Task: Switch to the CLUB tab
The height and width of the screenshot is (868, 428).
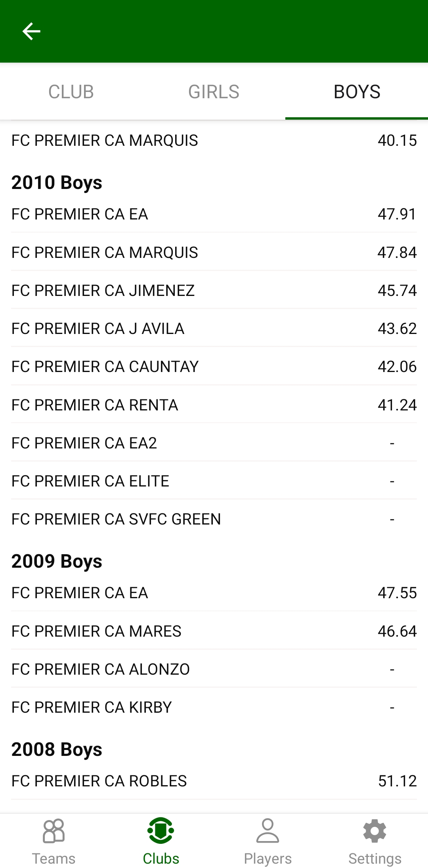Action: (71, 92)
